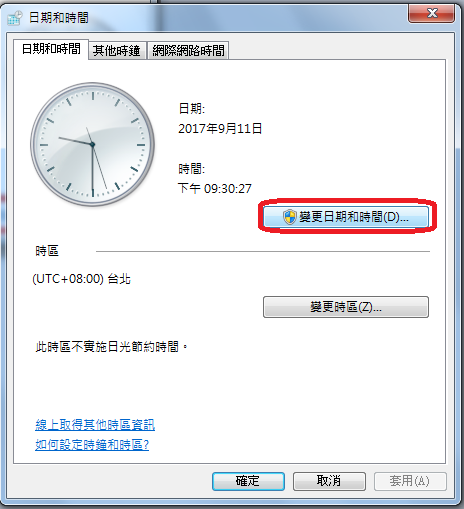Select the 網際網路時間 tab
This screenshot has height=509, width=464.
point(188,51)
